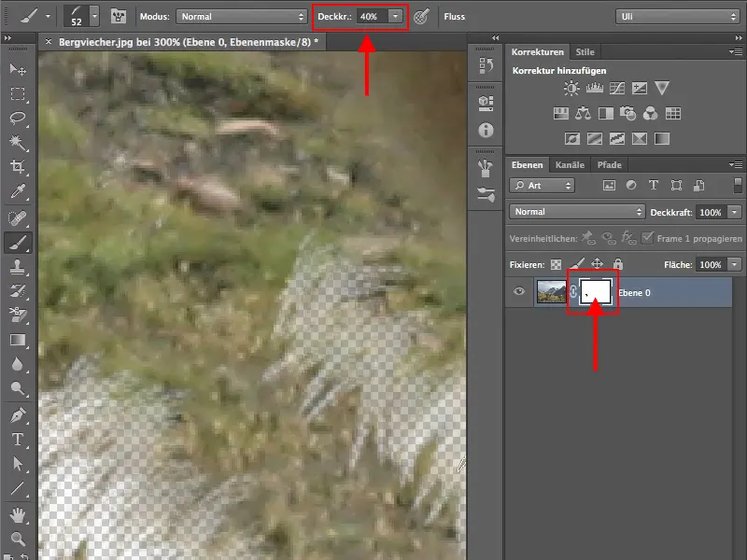Add an Invert adjustment
This screenshot has width=747, height=560.
coord(571,138)
